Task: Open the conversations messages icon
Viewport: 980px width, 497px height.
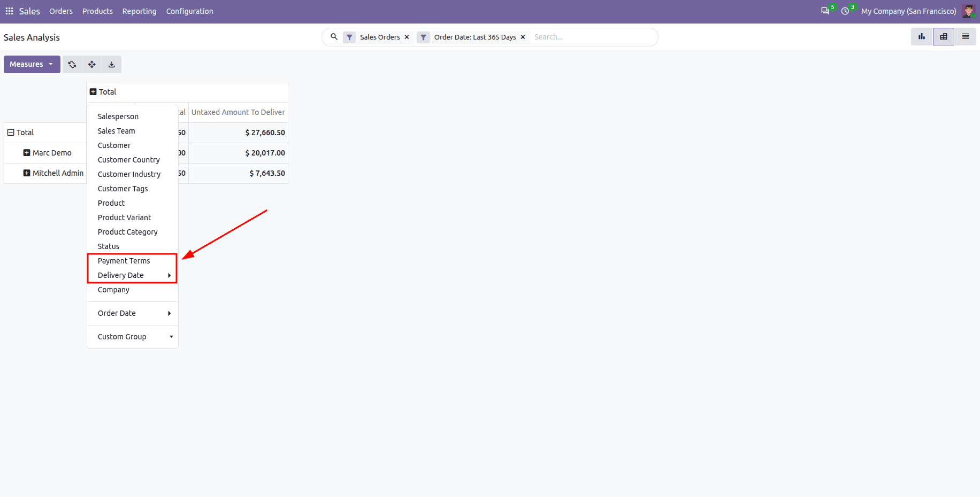Action: click(x=825, y=11)
